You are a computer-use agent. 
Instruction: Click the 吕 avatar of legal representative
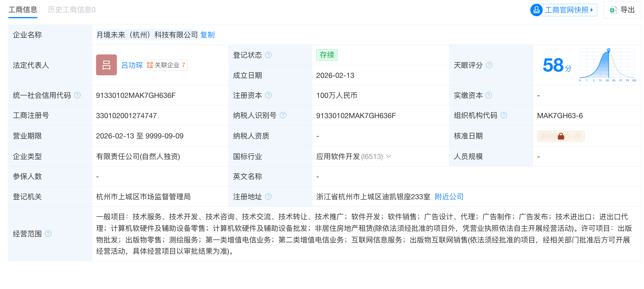point(106,65)
